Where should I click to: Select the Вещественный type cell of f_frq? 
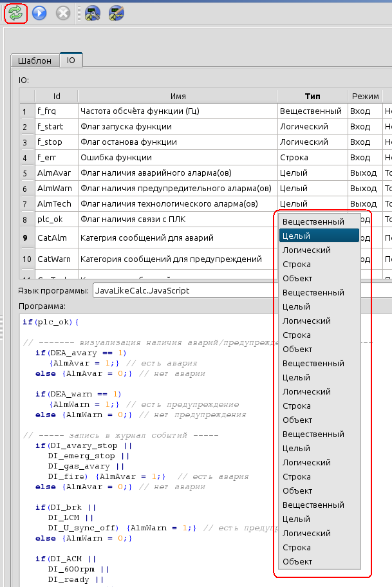312,111
